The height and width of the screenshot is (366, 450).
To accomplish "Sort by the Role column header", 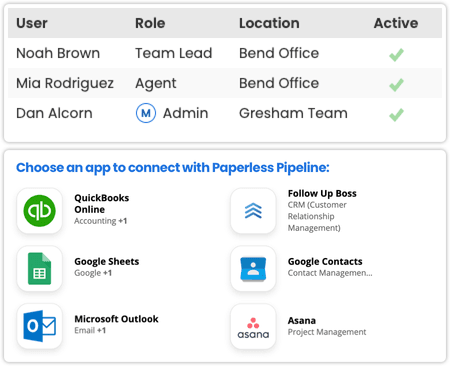I will pos(150,23).
